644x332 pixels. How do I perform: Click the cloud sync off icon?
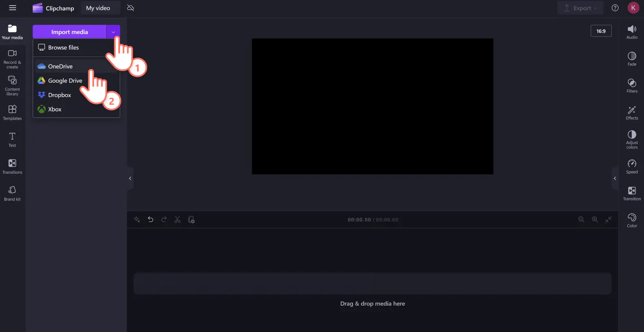tap(131, 8)
